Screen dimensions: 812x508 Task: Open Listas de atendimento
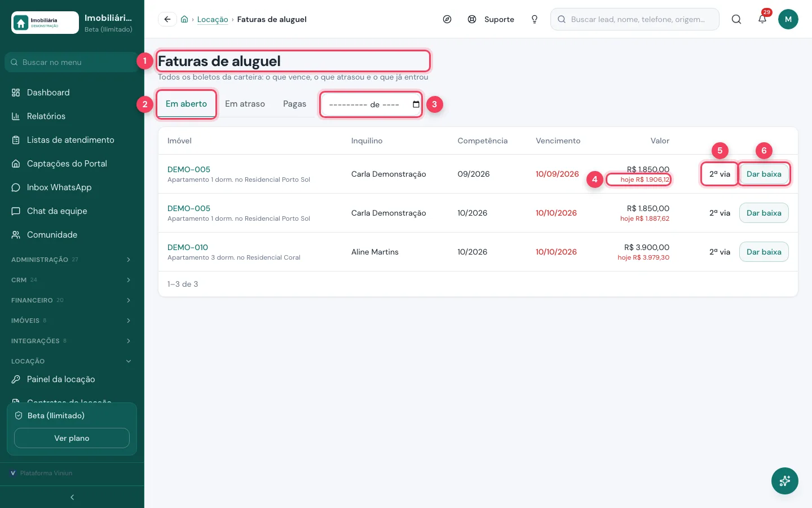(x=72, y=140)
